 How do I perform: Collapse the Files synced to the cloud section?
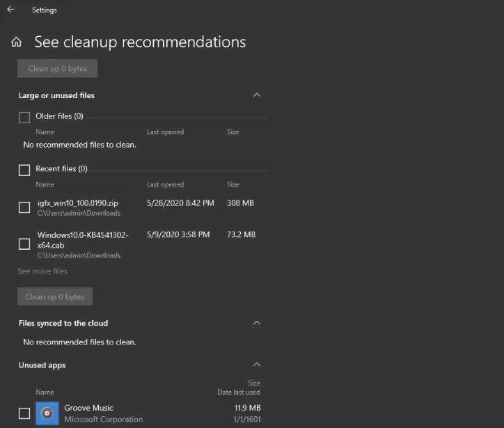pos(257,323)
